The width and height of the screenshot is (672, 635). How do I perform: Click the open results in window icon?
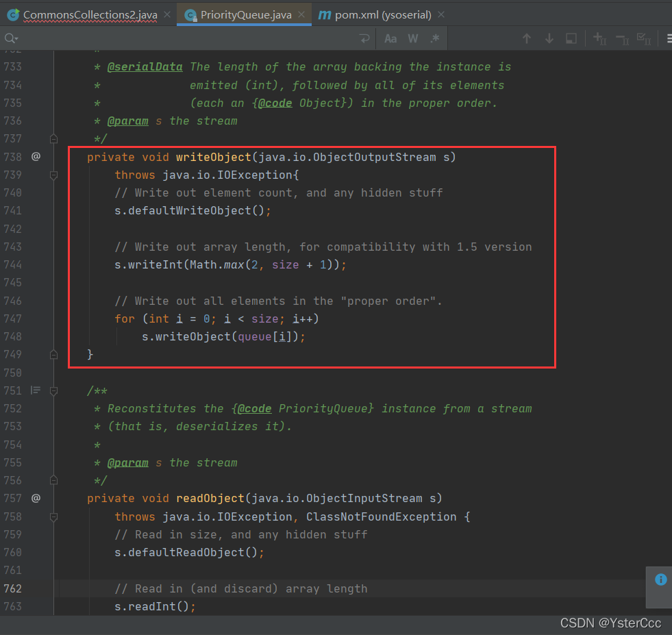(571, 38)
